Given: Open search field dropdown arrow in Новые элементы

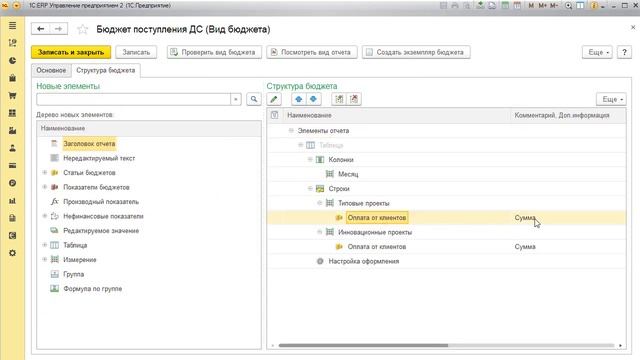Looking at the screenshot, I should (236, 99).
